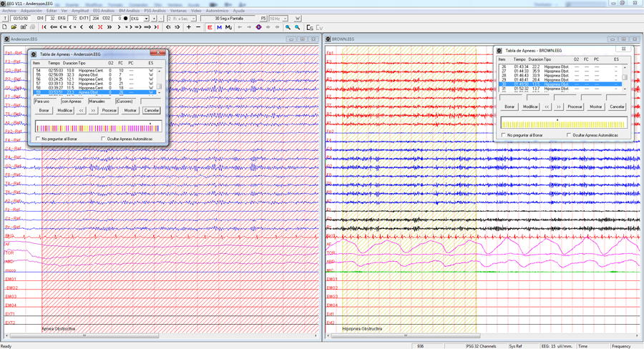Select row 27 at 01:44:33 in BROWN table
The image size is (644, 349).
pyautogui.click(x=560, y=72)
